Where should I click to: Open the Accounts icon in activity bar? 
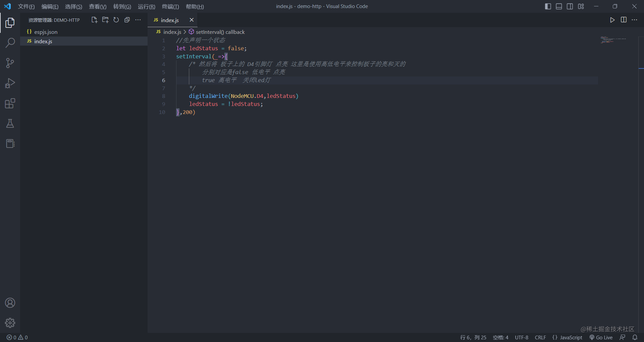[x=10, y=303]
